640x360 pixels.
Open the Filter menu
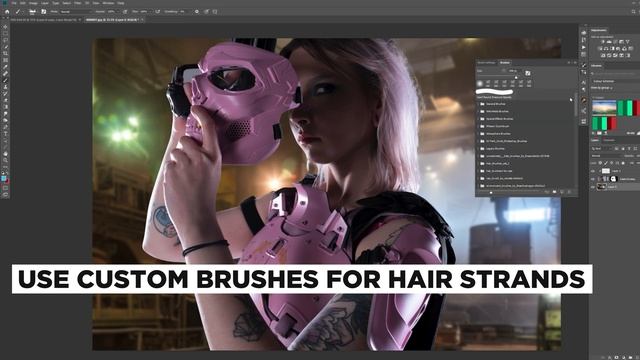[x=78, y=3]
